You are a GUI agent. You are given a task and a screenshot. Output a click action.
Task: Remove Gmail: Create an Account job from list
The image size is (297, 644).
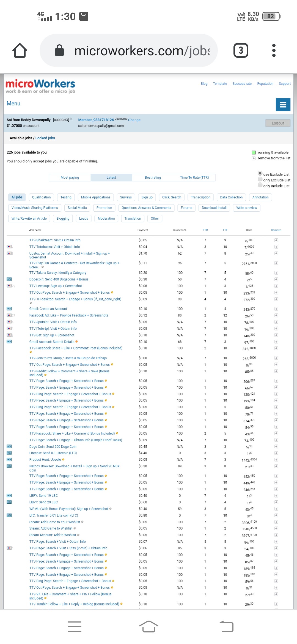[x=276, y=309]
